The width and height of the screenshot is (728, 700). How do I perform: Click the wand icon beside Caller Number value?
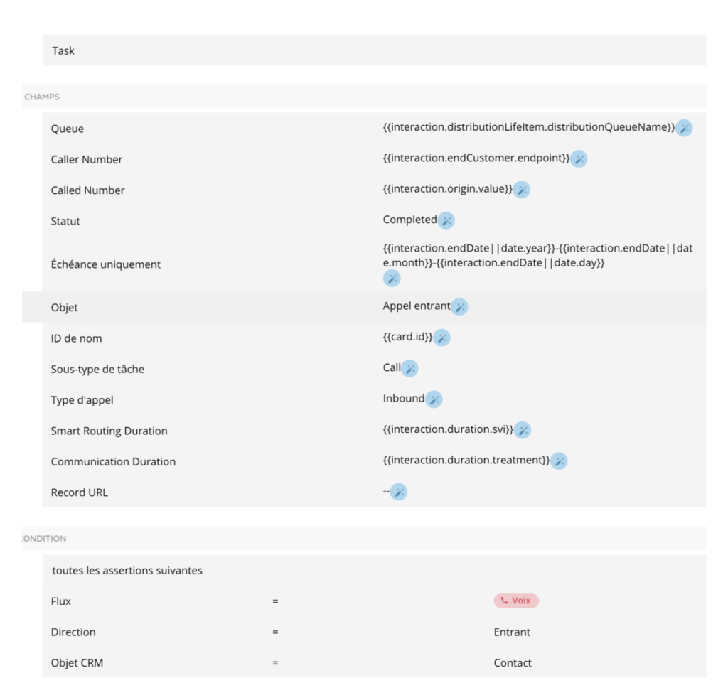pyautogui.click(x=579, y=159)
